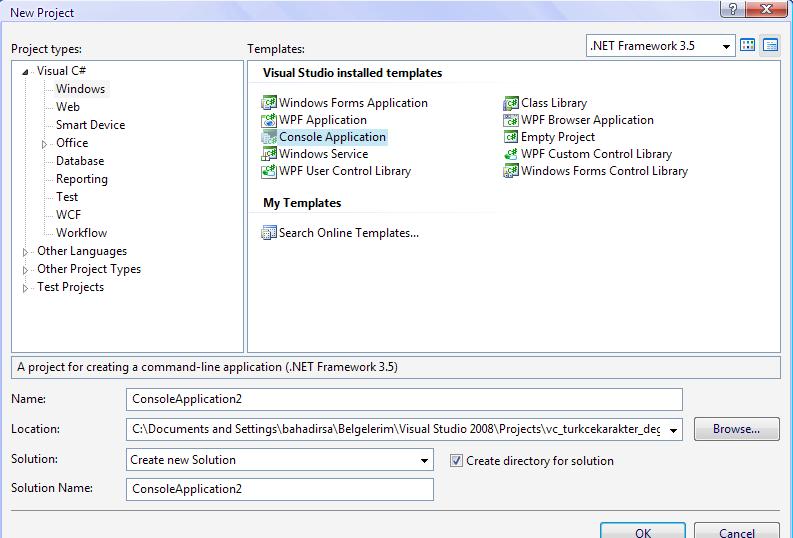Select Test Projects in the tree
The height and width of the screenshot is (538, 793).
pyautogui.click(x=70, y=287)
